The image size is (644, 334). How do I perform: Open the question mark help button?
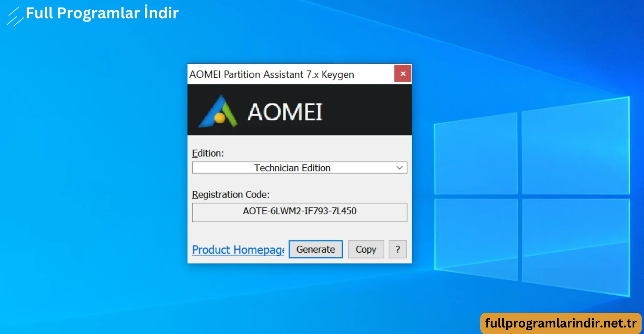point(398,249)
